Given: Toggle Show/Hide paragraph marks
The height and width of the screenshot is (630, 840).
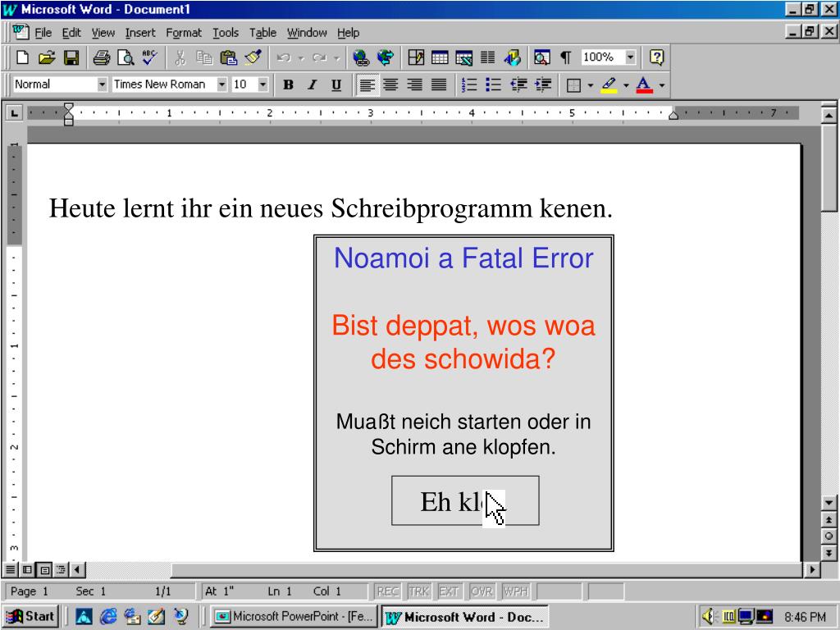Looking at the screenshot, I should 566,57.
